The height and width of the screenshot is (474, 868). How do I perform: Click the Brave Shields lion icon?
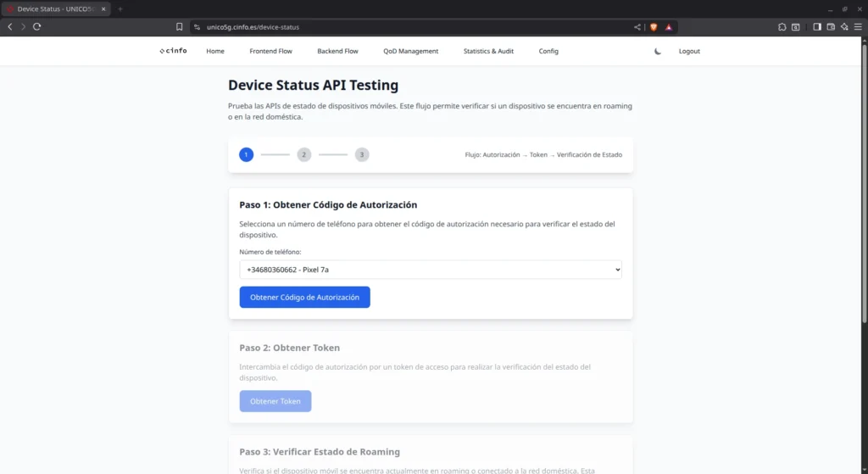[x=654, y=27]
